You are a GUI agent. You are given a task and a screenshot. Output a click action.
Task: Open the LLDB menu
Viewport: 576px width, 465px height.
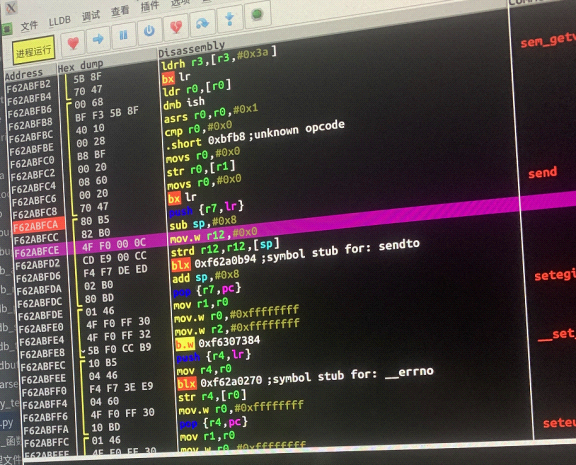click(x=60, y=21)
